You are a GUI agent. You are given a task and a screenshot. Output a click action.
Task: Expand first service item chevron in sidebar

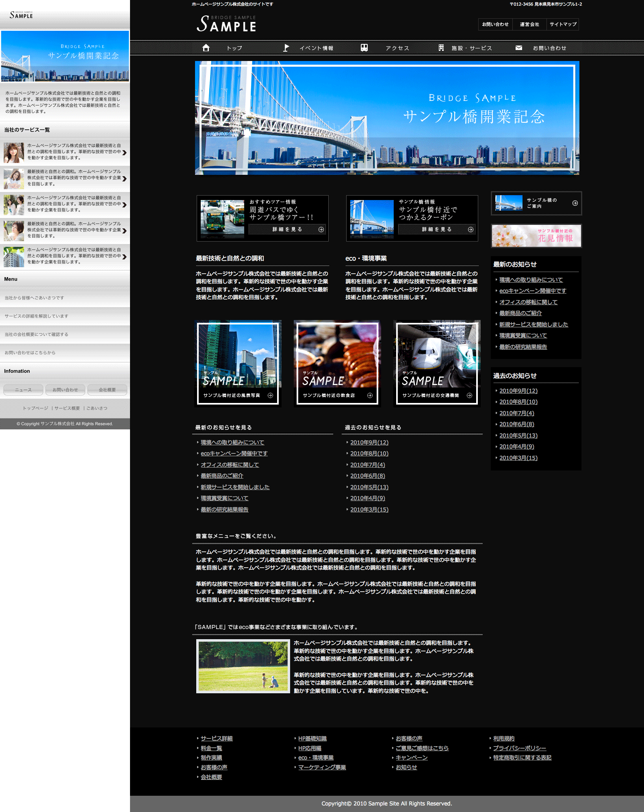pos(124,152)
